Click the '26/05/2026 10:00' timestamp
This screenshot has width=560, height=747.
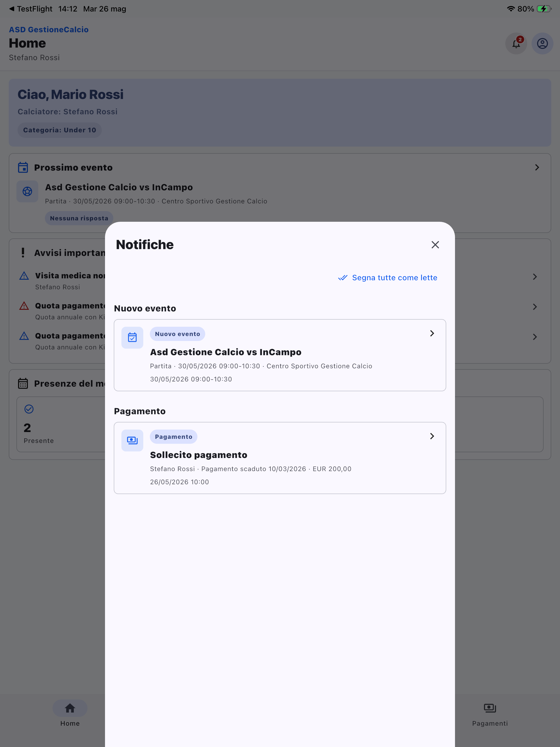179,482
